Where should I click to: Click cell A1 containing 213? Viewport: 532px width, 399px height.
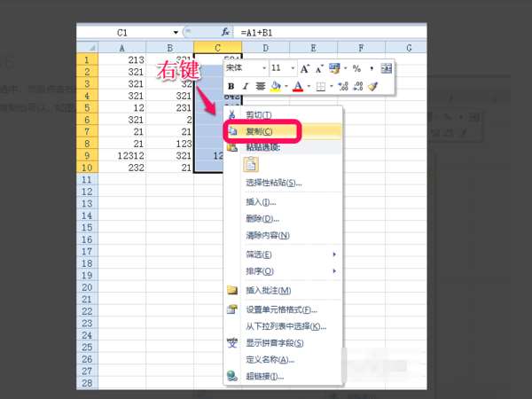coord(122,60)
